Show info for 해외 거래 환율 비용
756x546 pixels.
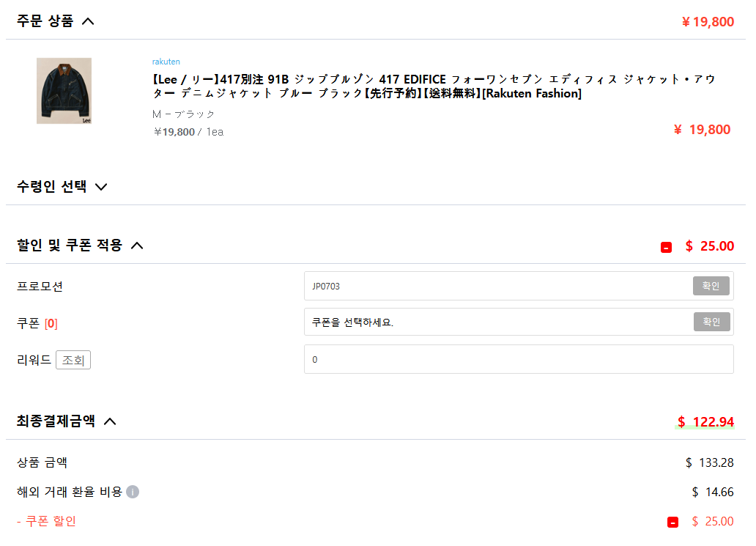[x=133, y=492]
